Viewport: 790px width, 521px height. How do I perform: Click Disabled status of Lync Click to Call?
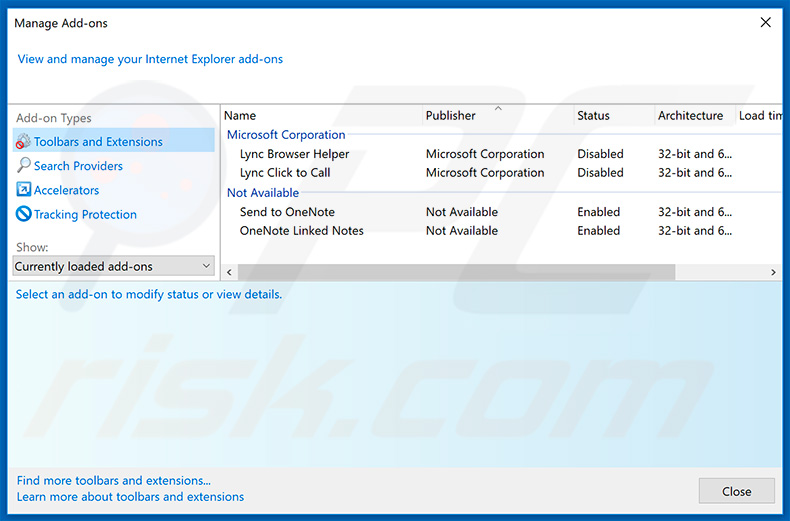tap(600, 173)
